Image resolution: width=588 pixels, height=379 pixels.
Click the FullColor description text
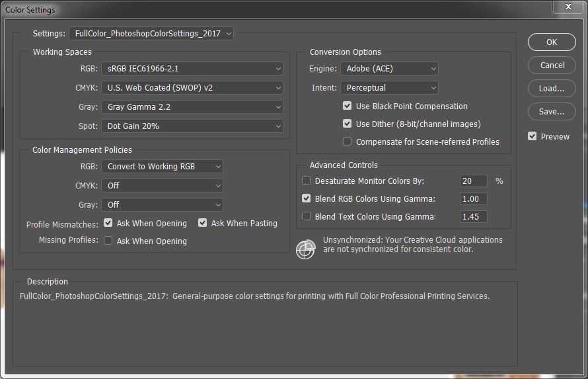point(254,296)
